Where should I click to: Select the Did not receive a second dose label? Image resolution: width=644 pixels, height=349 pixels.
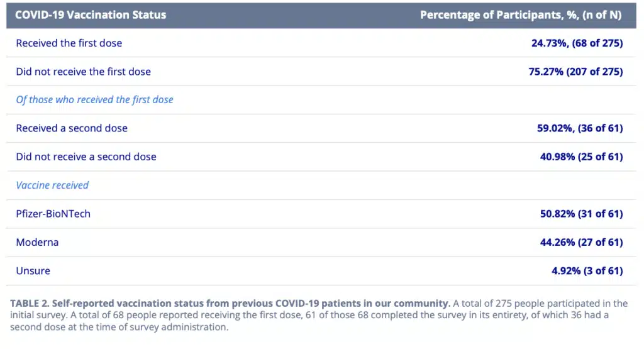pyautogui.click(x=86, y=157)
